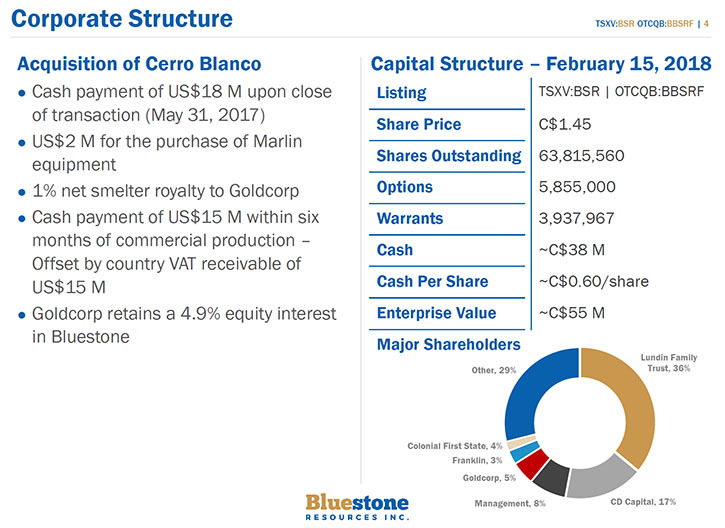Click the light blue Franklin donut segment
Image resolution: width=725 pixels, height=528 pixels.
[524, 451]
